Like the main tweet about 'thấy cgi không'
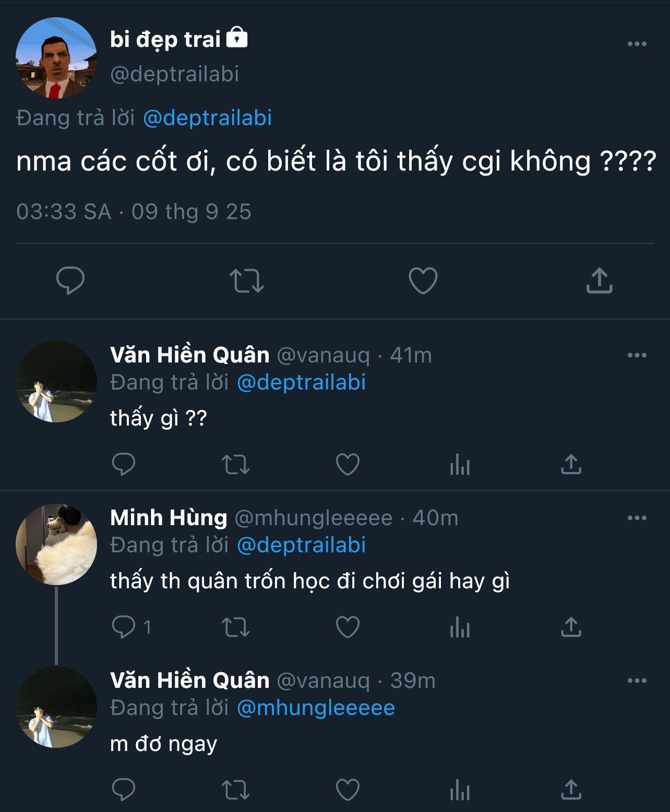670x812 pixels. pos(423,281)
